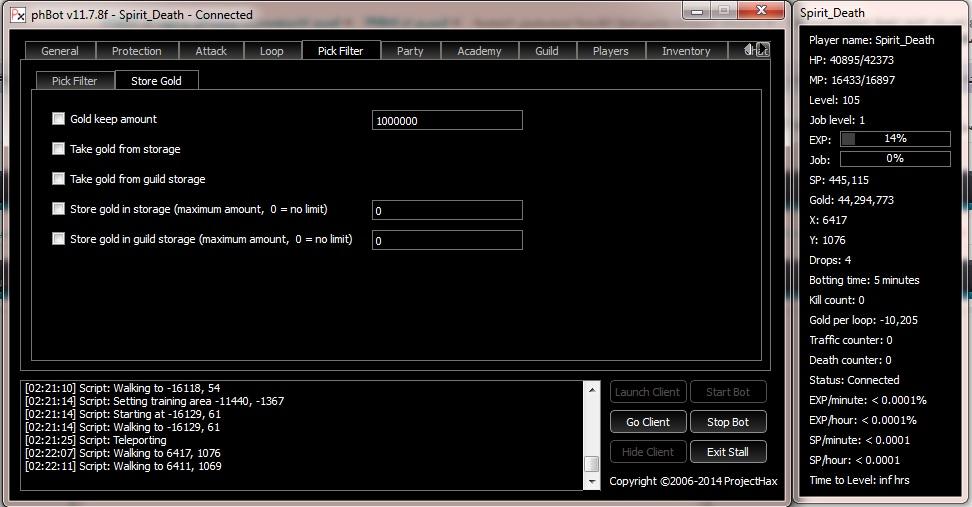Click the Stop Bot button
Screen dimensions: 972x507
[x=728, y=421]
